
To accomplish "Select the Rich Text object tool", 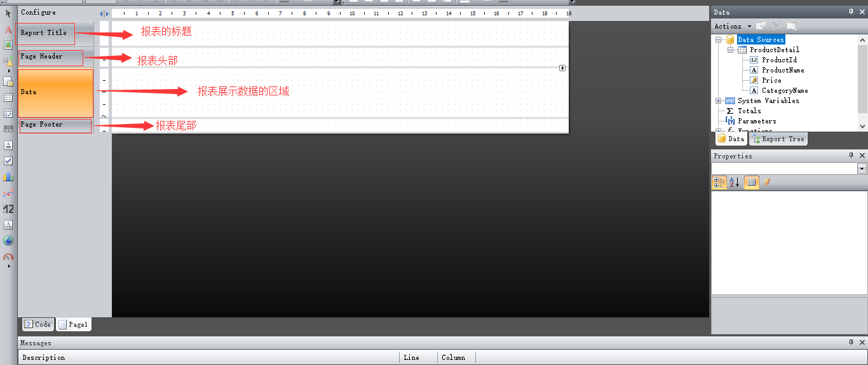I will (x=8, y=145).
